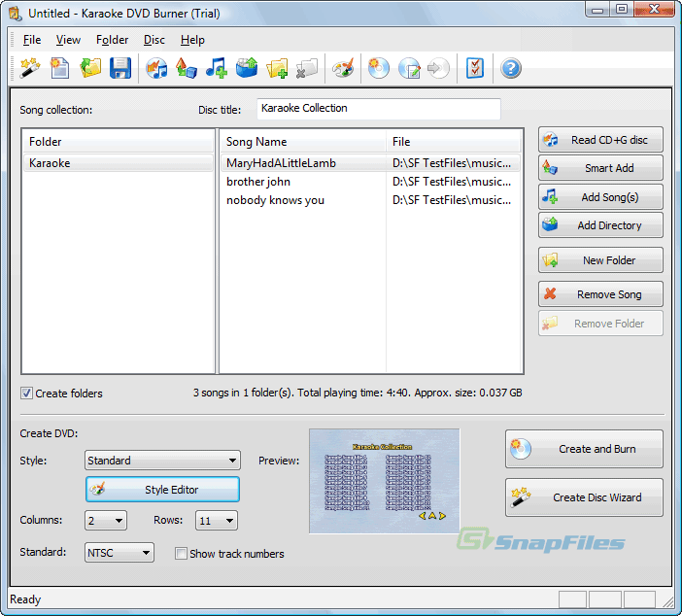Click file path of MaryHadALittleLamb row
Image resolution: width=682 pixels, height=616 pixels.
(x=452, y=163)
